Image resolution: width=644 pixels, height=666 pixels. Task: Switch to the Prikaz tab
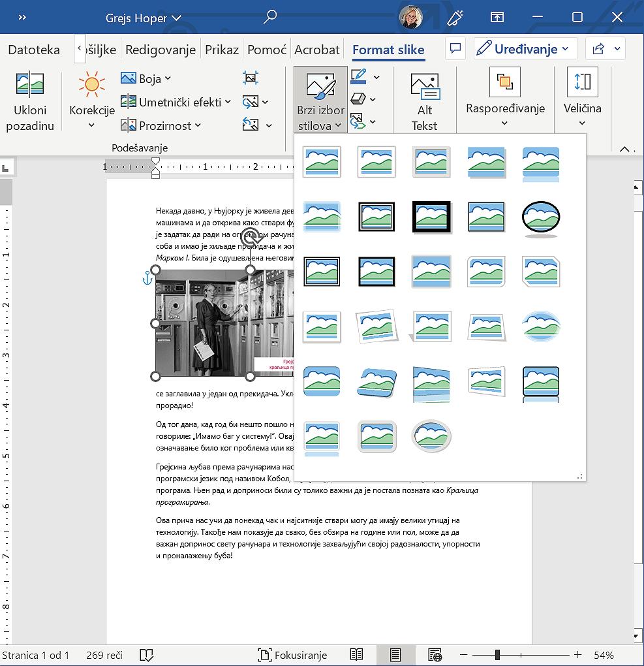coord(222,50)
